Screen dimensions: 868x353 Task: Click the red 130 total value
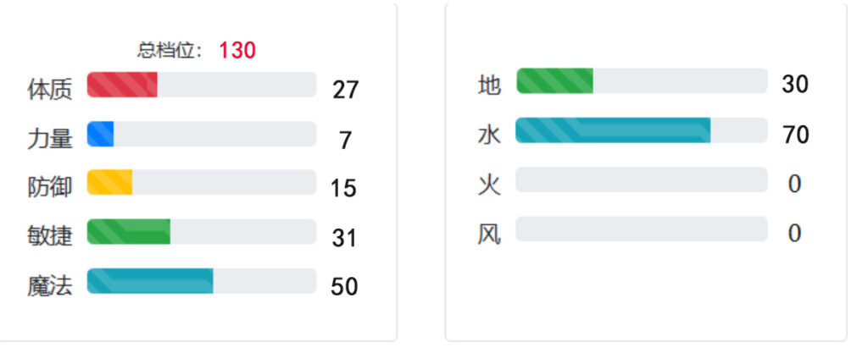pyautogui.click(x=237, y=51)
